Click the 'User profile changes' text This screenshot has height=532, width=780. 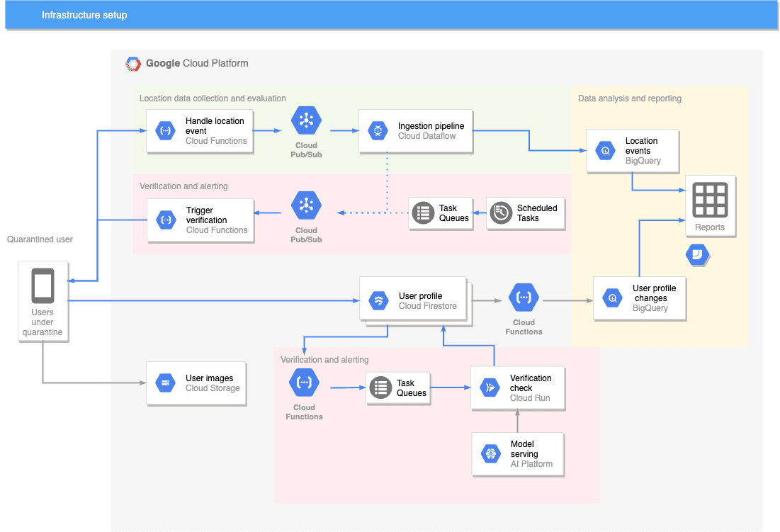click(654, 293)
